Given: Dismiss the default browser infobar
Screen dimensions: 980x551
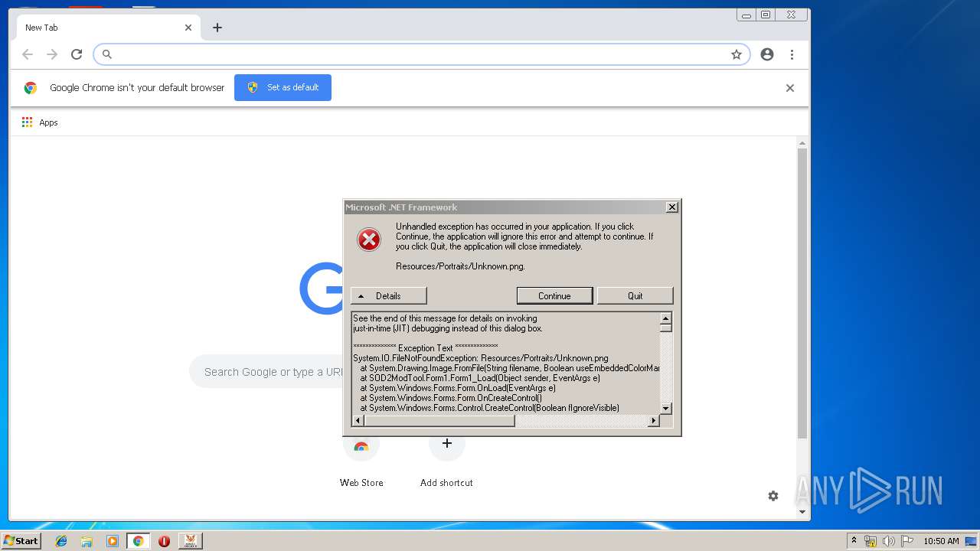Looking at the screenshot, I should coord(790,88).
